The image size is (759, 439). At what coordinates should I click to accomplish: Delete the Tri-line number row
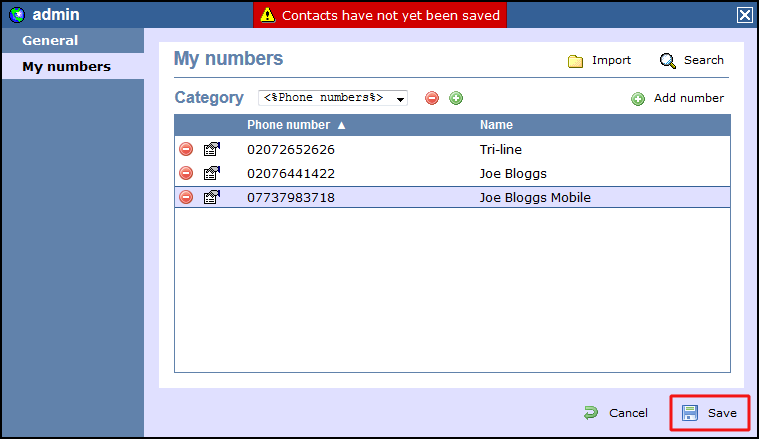tap(186, 149)
